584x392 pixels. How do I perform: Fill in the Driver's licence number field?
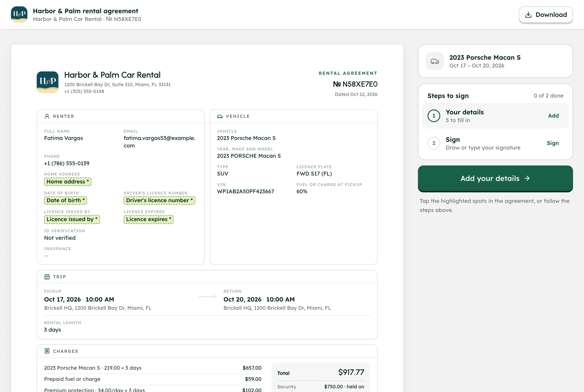pyautogui.click(x=159, y=201)
